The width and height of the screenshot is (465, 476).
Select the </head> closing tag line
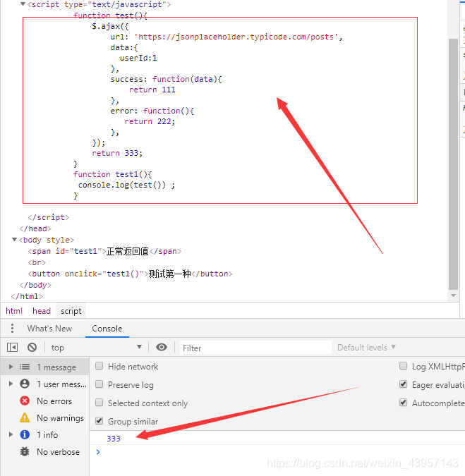tap(35, 228)
